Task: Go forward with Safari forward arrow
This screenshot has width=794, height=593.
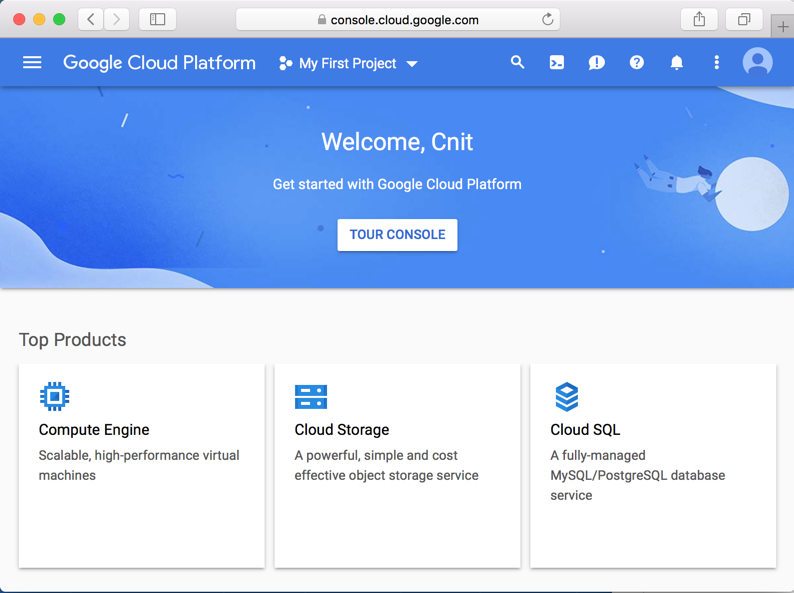Action: click(116, 20)
